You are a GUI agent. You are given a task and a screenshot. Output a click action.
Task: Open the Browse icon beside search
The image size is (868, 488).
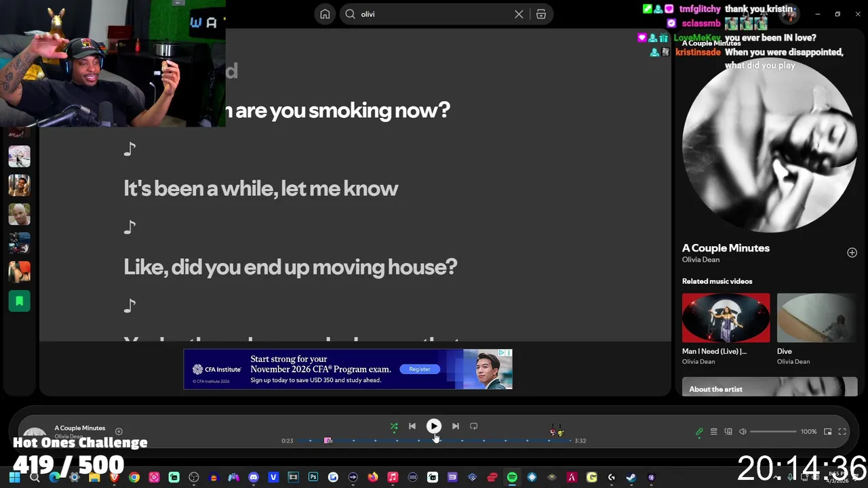tap(541, 14)
